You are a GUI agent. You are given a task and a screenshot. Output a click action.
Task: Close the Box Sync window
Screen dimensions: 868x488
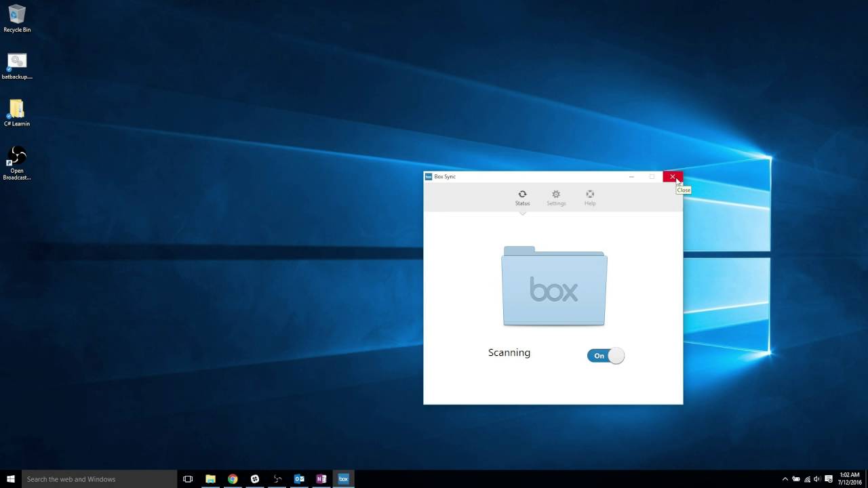pyautogui.click(x=673, y=177)
